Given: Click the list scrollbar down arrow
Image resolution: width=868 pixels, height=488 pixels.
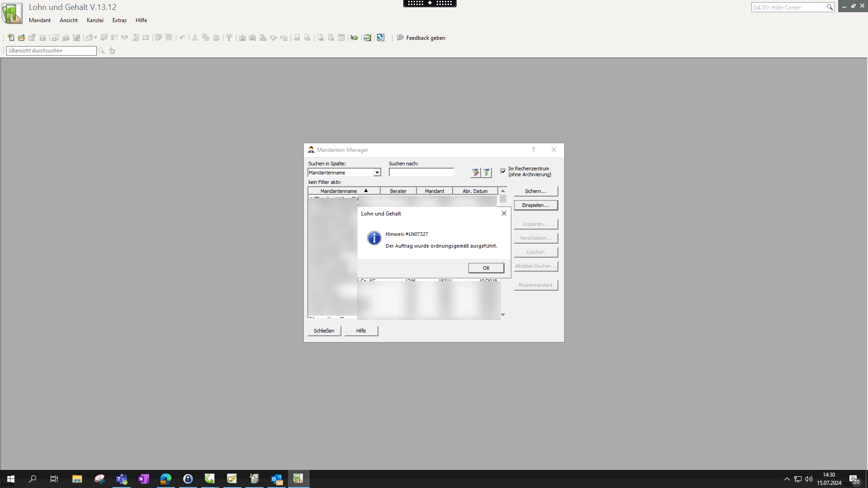Looking at the screenshot, I should (503, 314).
